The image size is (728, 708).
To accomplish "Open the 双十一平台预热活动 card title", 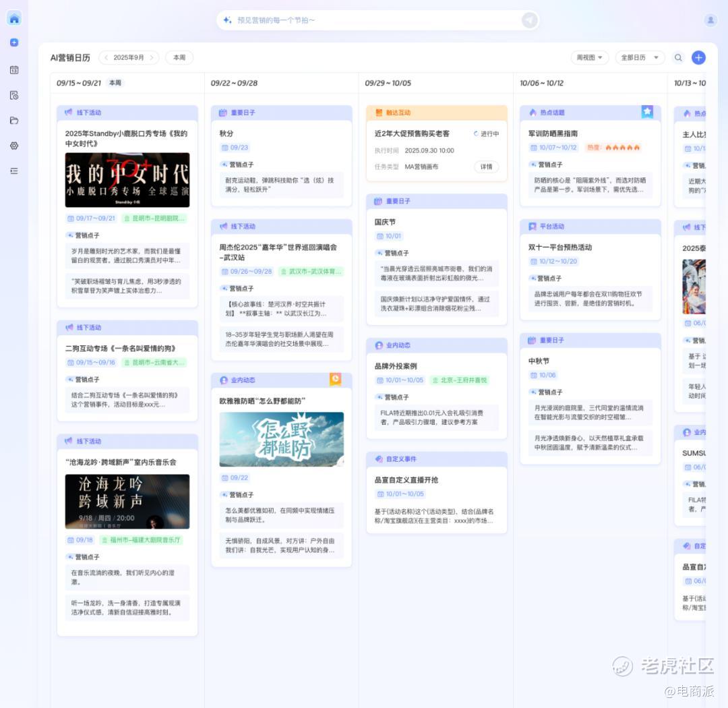I will pyautogui.click(x=560, y=247).
